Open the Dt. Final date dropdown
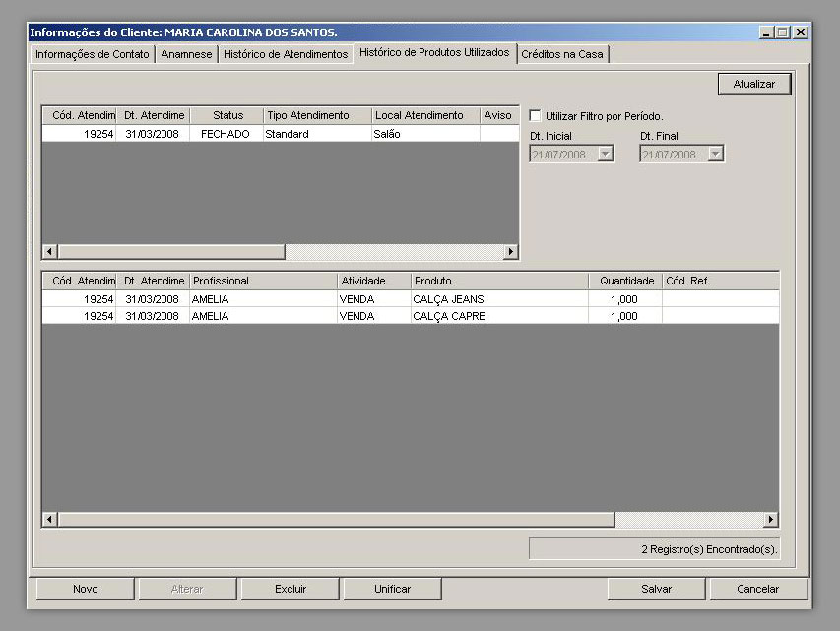 point(716,155)
